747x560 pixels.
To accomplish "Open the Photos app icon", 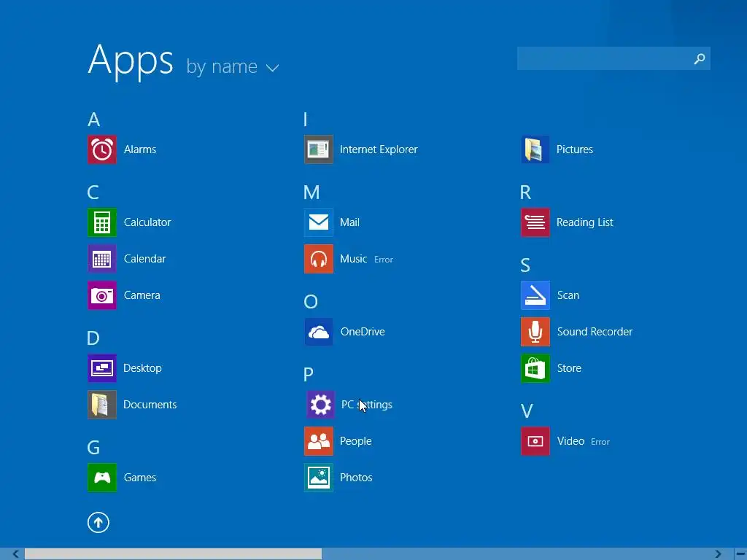I will [319, 478].
